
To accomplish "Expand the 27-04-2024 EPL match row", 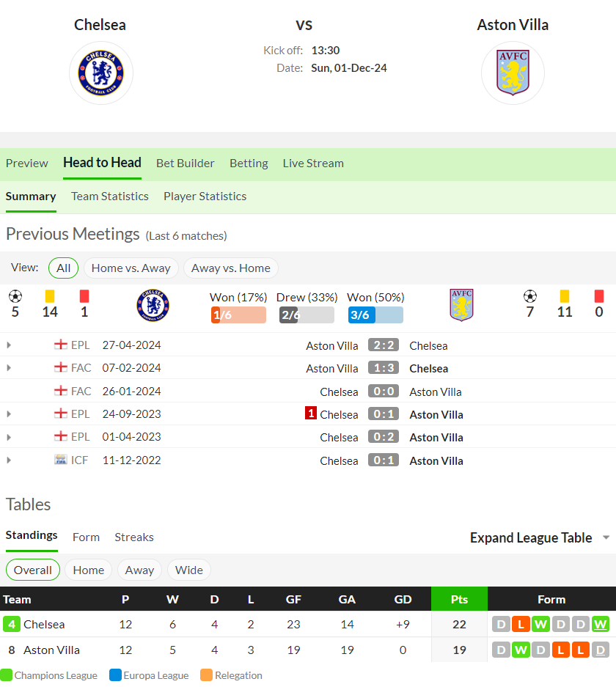I will pos(9,345).
